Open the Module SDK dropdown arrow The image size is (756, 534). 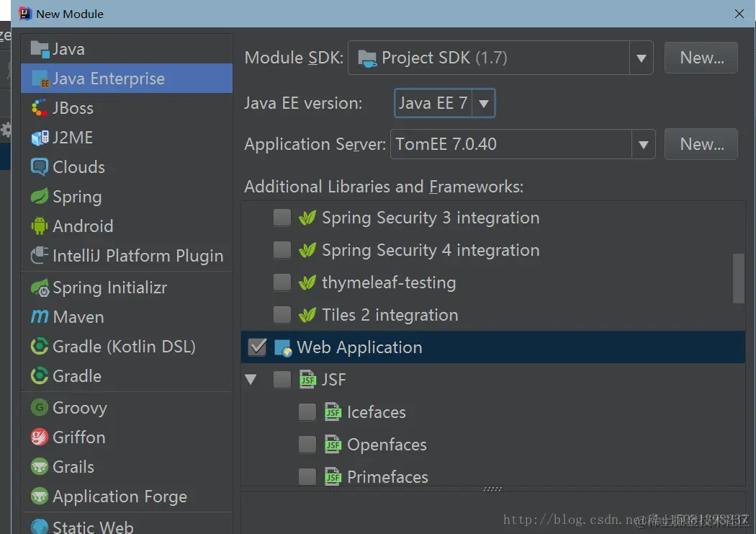(642, 58)
